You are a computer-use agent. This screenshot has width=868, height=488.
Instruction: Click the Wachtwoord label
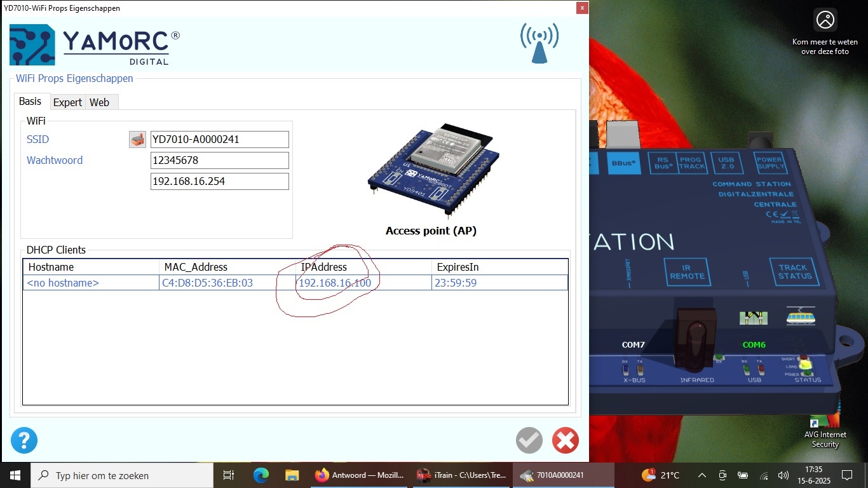pos(55,160)
